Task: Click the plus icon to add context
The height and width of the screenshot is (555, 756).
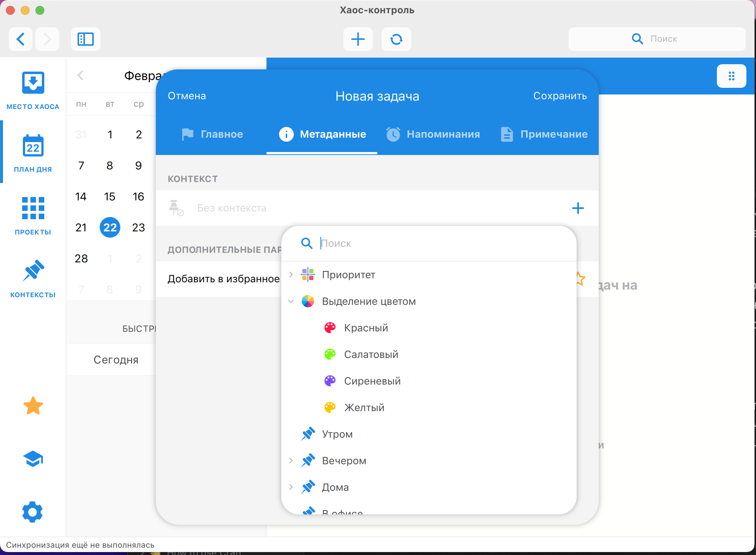Action: (578, 208)
